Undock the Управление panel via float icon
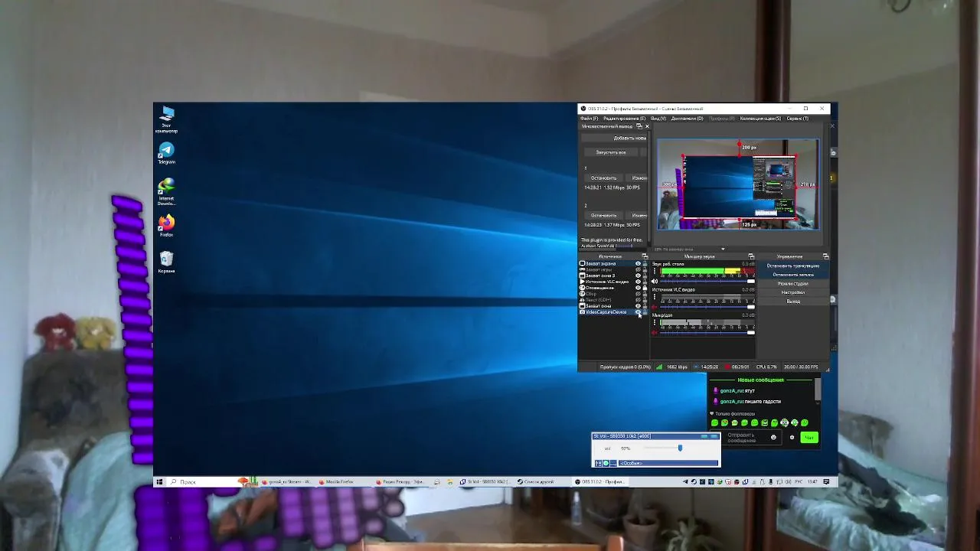 click(x=825, y=256)
